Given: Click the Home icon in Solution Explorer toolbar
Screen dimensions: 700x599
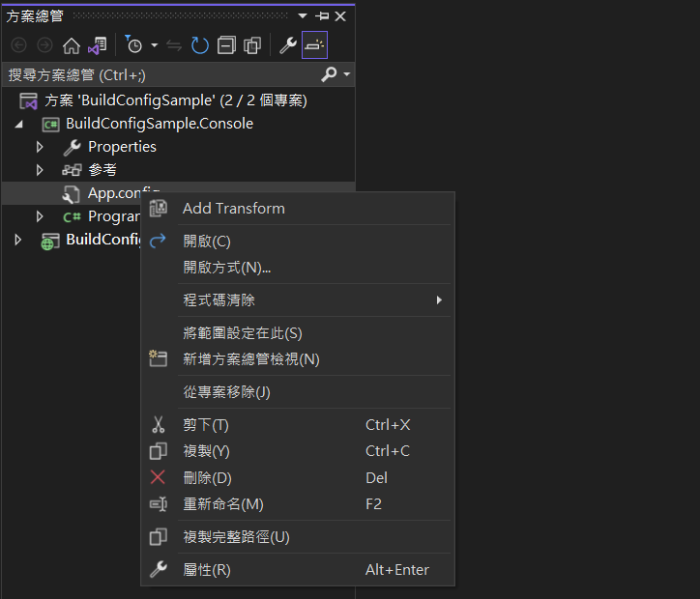Looking at the screenshot, I should pyautogui.click(x=71, y=45).
